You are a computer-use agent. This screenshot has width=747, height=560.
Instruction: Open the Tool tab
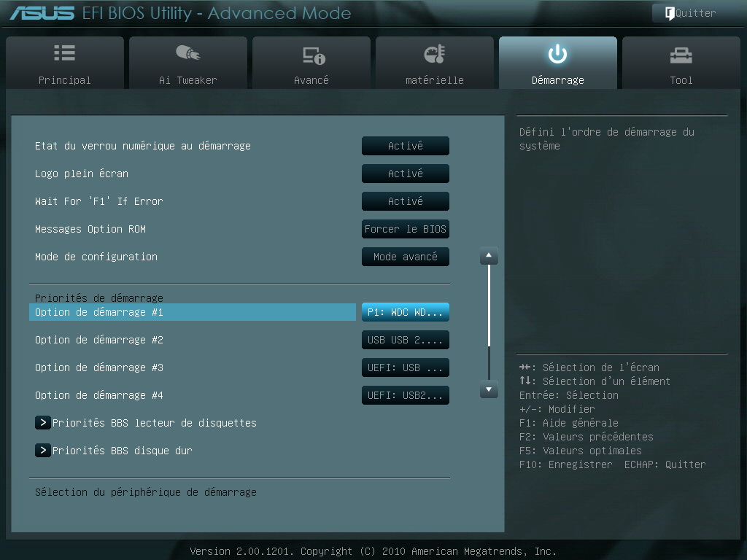[x=681, y=63]
